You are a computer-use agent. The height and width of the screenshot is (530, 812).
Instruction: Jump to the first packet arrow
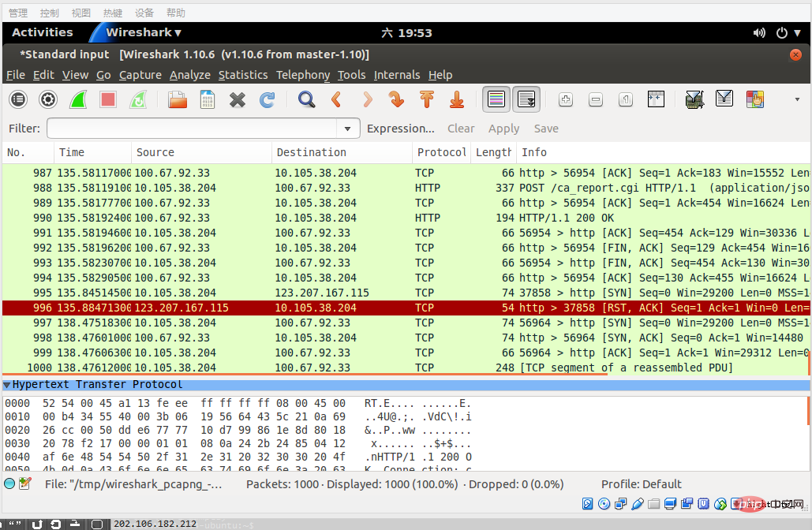coord(427,99)
